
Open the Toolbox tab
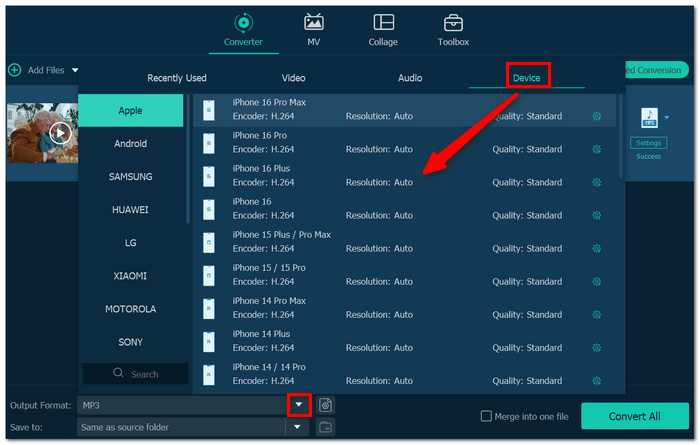pyautogui.click(x=453, y=30)
